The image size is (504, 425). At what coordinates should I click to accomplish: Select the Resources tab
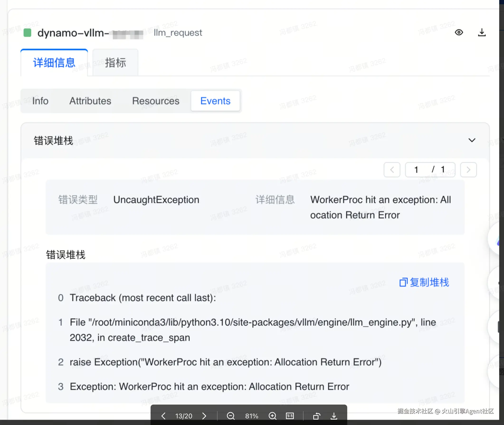coord(156,101)
